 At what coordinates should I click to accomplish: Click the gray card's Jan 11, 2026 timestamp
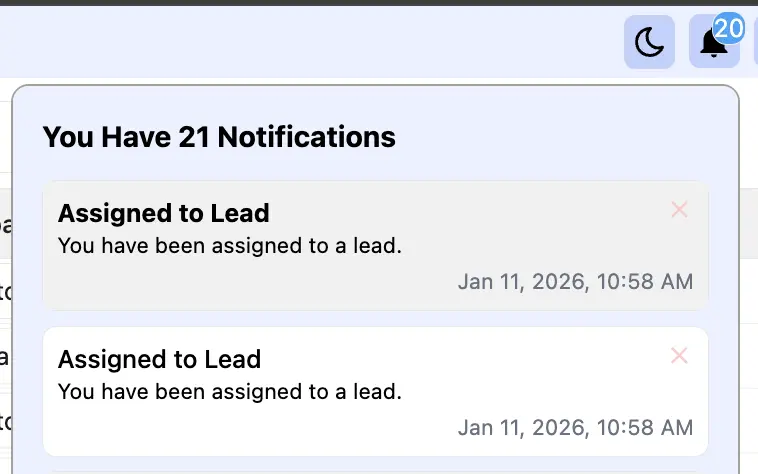[x=575, y=282]
